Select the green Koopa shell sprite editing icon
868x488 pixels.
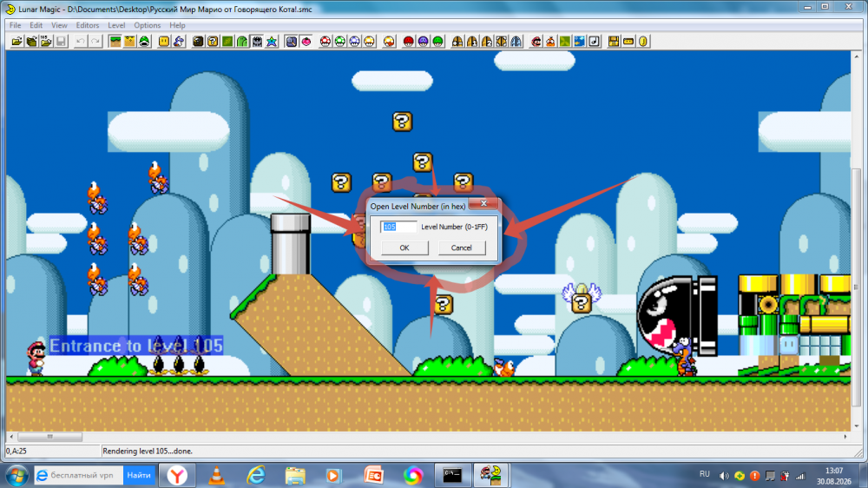coord(144,42)
